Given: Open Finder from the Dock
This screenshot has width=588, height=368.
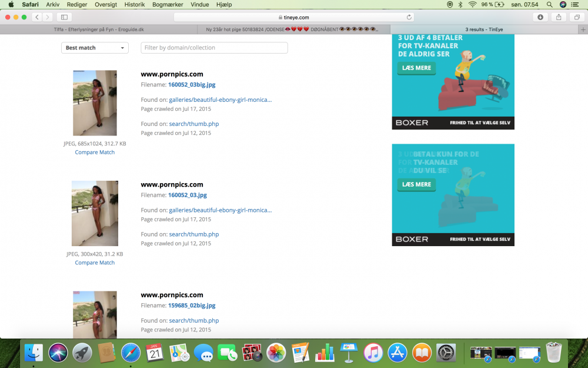Looking at the screenshot, I should click(34, 353).
